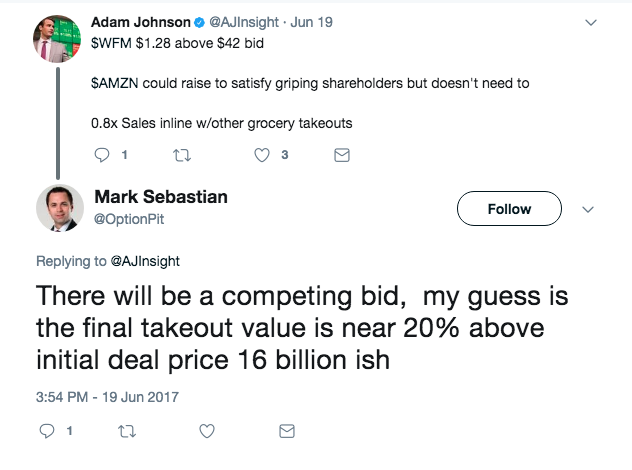Open the @OptionPit profile handle
Image resolution: width=632 pixels, height=470 pixels.
pos(129,219)
